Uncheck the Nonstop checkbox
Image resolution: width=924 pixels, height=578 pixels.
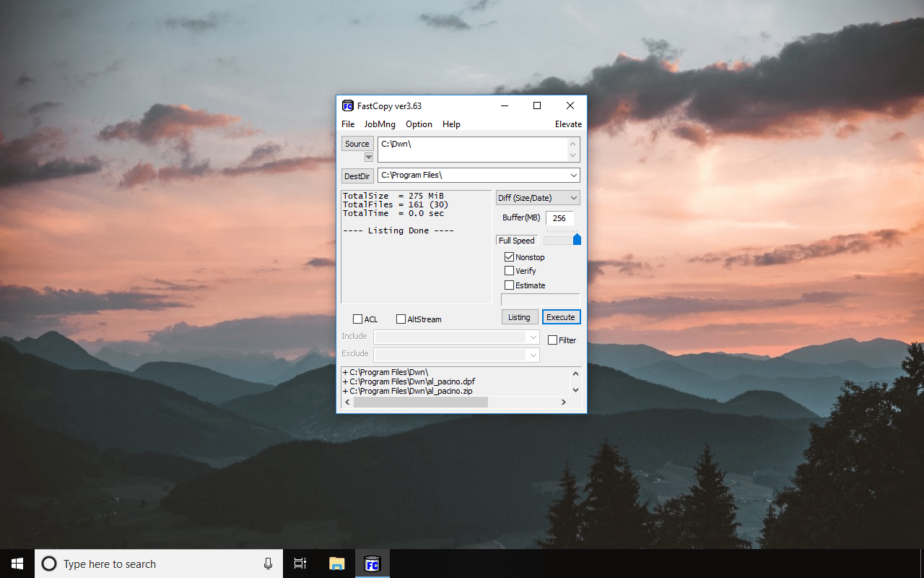[509, 257]
